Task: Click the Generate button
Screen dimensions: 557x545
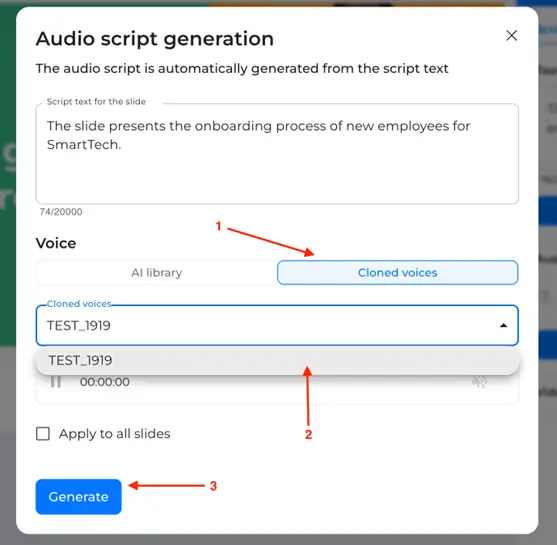Action: tap(79, 497)
